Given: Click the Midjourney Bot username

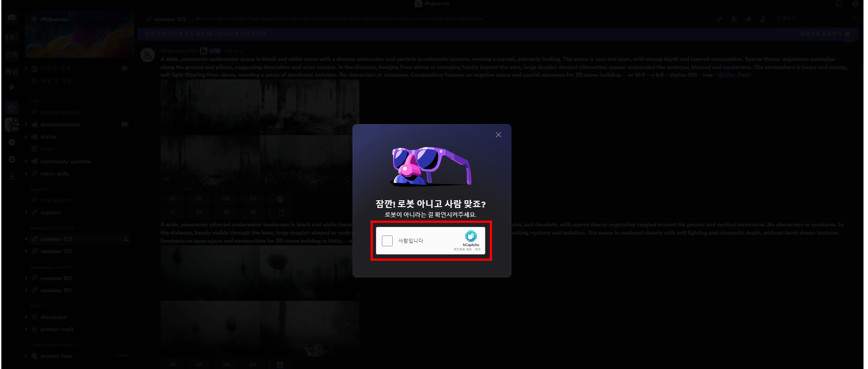Looking at the screenshot, I should coord(180,51).
